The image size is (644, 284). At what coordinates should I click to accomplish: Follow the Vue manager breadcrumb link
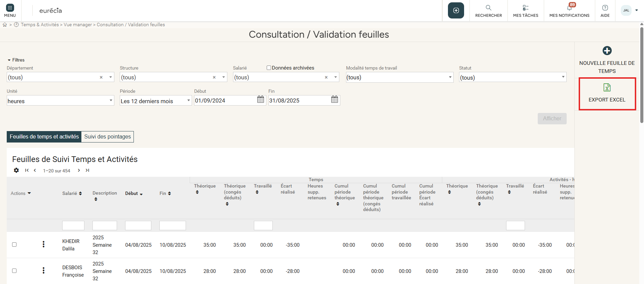click(x=78, y=25)
